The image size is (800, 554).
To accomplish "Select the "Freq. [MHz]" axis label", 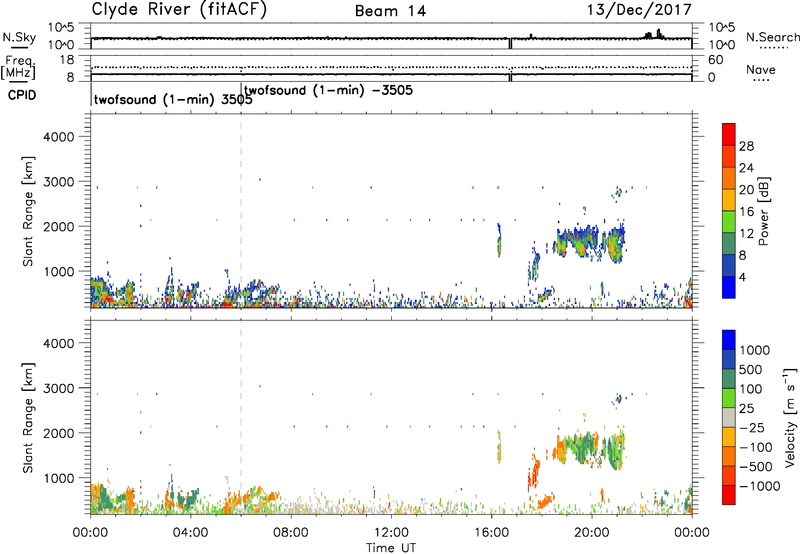I will coord(19,67).
